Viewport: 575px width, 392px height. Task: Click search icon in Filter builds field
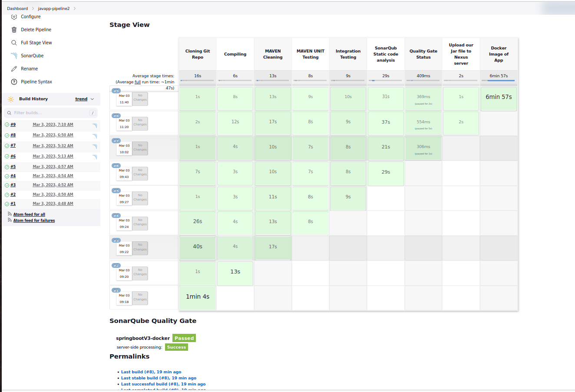pos(9,113)
